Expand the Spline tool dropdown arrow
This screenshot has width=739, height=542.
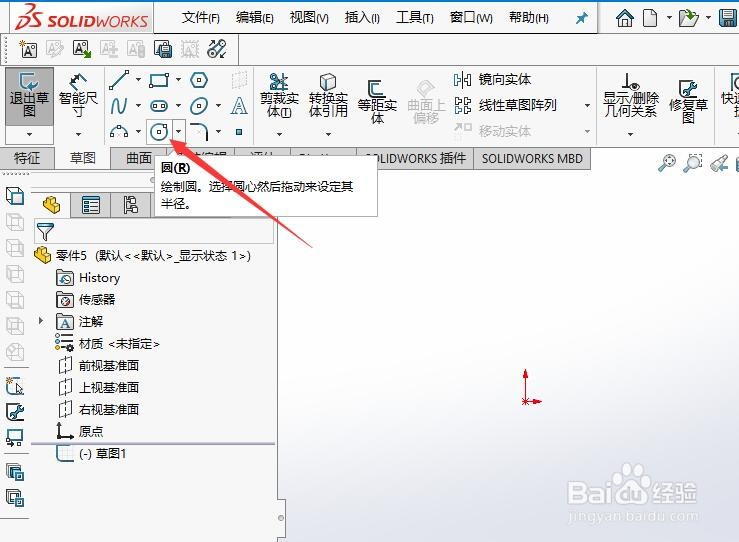138,106
